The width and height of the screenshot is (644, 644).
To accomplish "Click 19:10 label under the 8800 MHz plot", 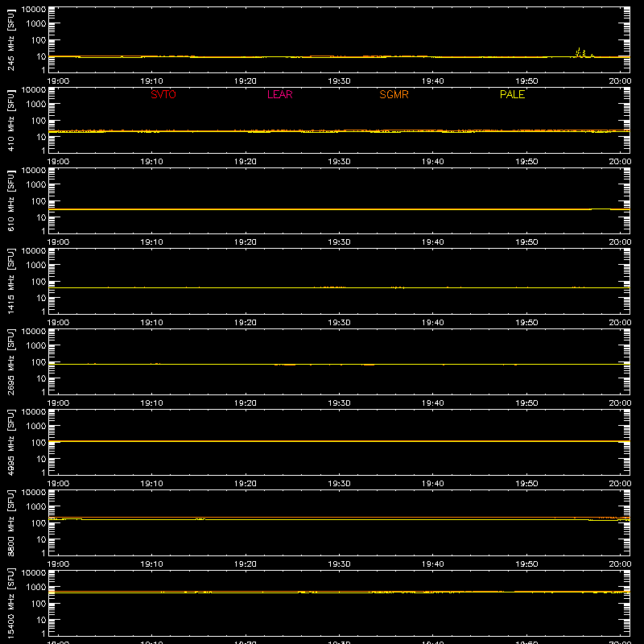I will (x=152, y=564).
